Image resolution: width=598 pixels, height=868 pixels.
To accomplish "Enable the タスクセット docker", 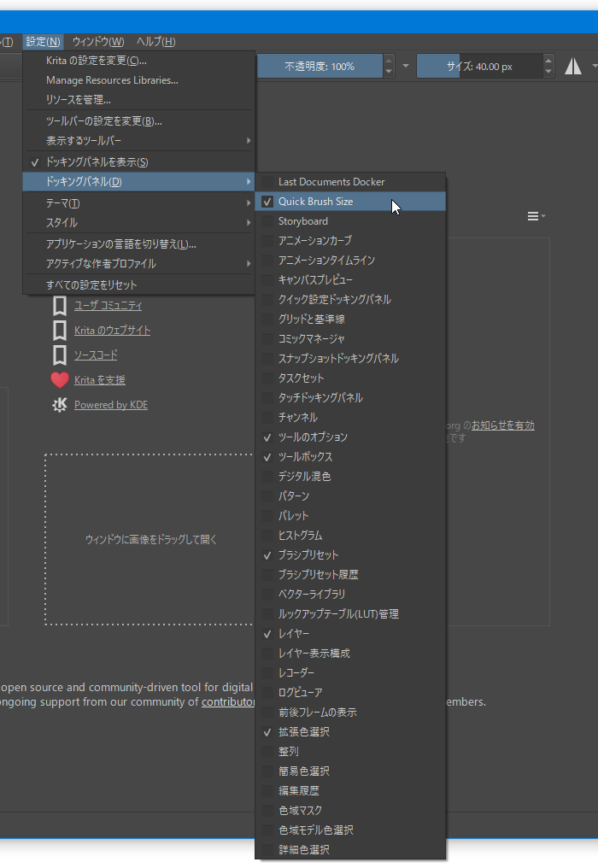I will click(350, 378).
